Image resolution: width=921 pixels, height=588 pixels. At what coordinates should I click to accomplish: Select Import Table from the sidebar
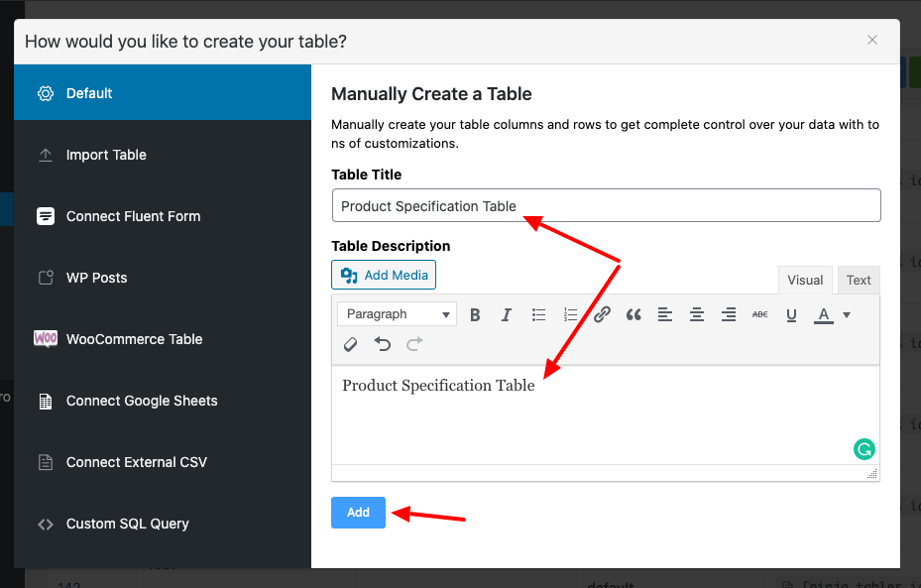click(x=106, y=155)
